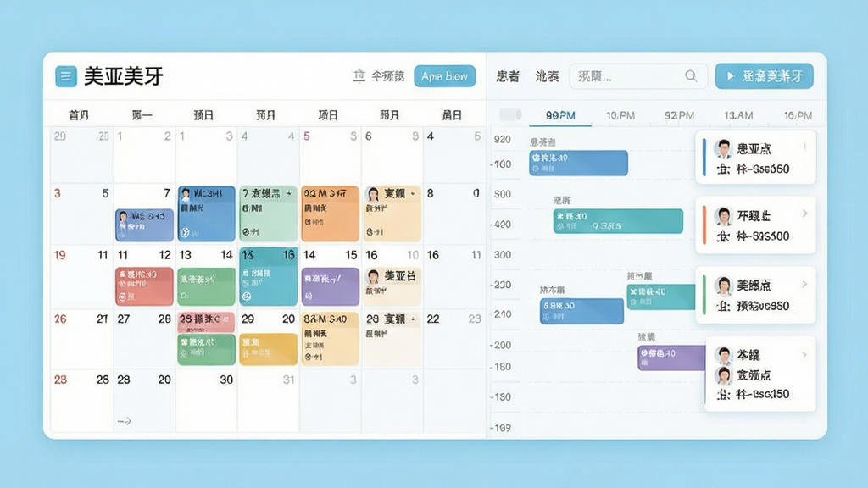This screenshot has width=868, height=488.
Task: Click the avatar in the 美亚台 appointment
Action: tap(374, 276)
